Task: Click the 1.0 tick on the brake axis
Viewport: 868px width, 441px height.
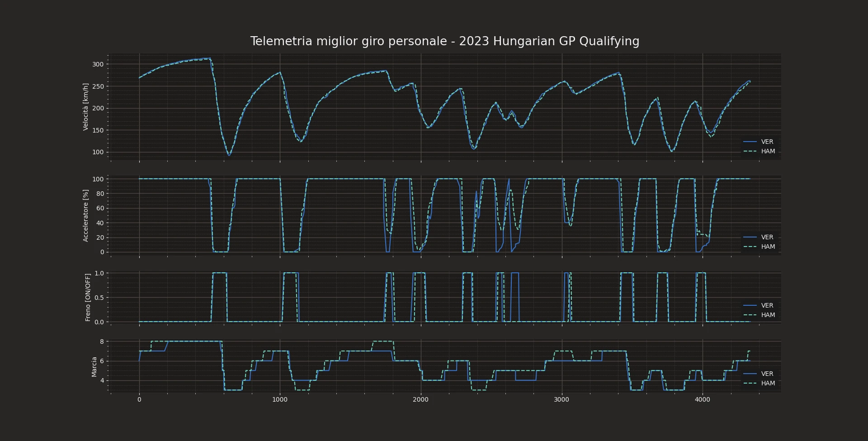Action: [x=99, y=273]
